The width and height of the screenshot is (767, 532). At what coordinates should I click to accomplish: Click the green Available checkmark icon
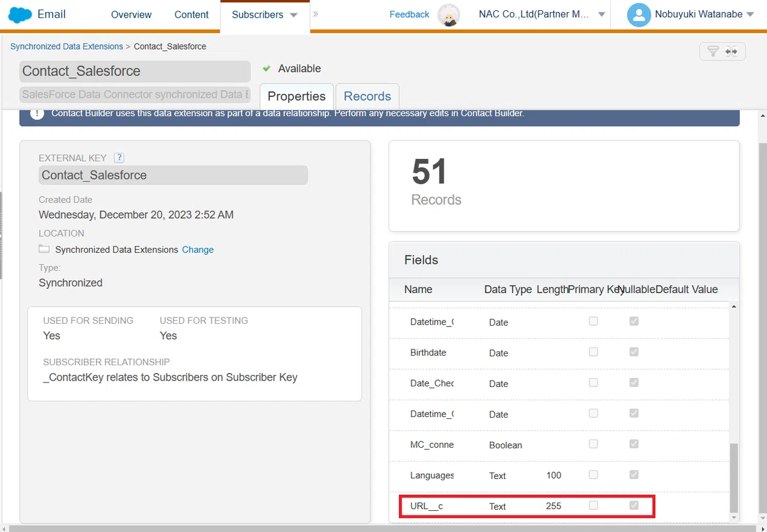[267, 68]
